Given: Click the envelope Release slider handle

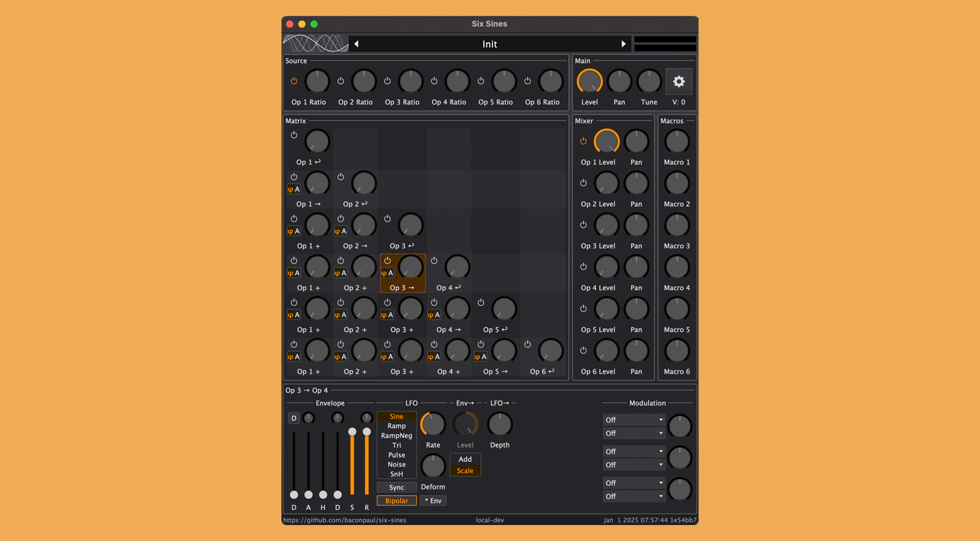Looking at the screenshot, I should (367, 432).
